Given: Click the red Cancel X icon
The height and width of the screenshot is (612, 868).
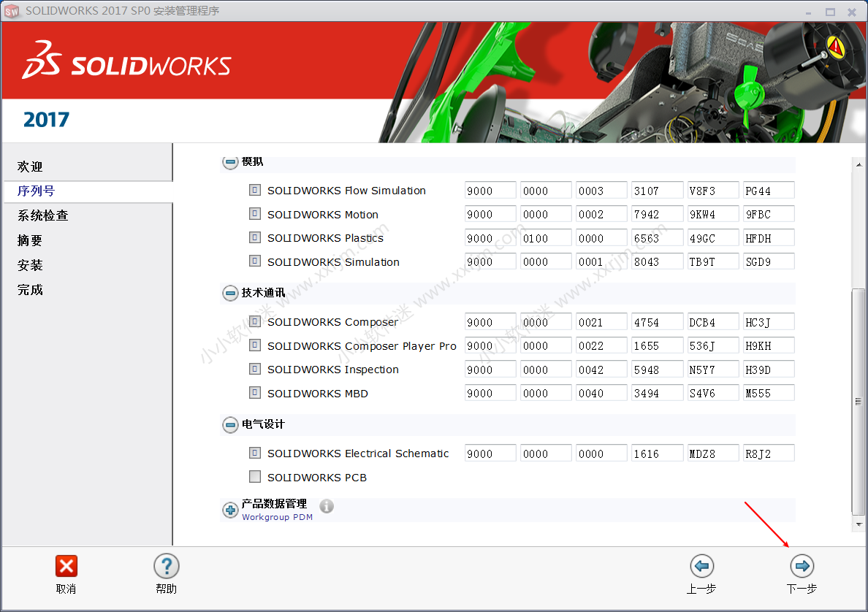Looking at the screenshot, I should (x=66, y=566).
